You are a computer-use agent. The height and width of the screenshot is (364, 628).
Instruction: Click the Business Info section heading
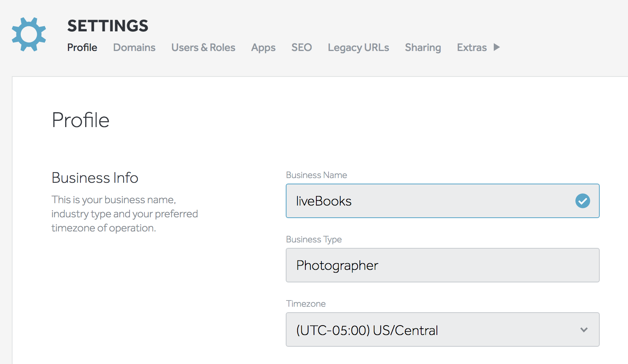95,178
